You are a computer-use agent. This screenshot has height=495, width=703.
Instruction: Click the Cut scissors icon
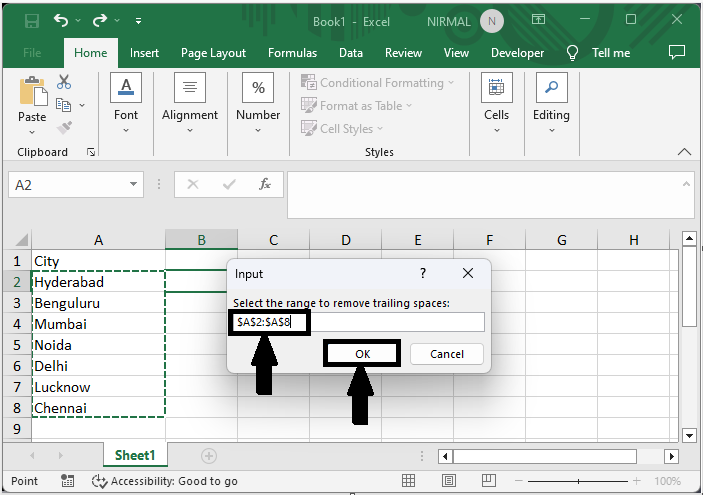pyautogui.click(x=64, y=82)
